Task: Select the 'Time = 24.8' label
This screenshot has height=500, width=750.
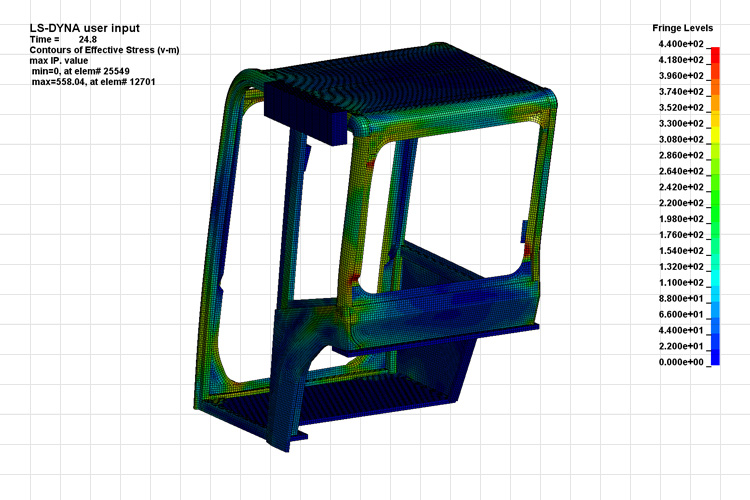Action: (63, 39)
